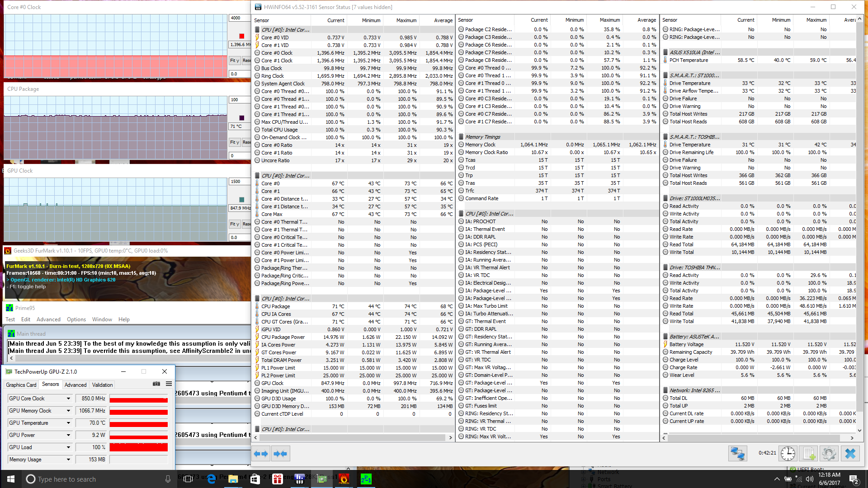The width and height of the screenshot is (868, 488).
Task: Take GPU-Z screenshot with camera icon
Action: [x=156, y=384]
